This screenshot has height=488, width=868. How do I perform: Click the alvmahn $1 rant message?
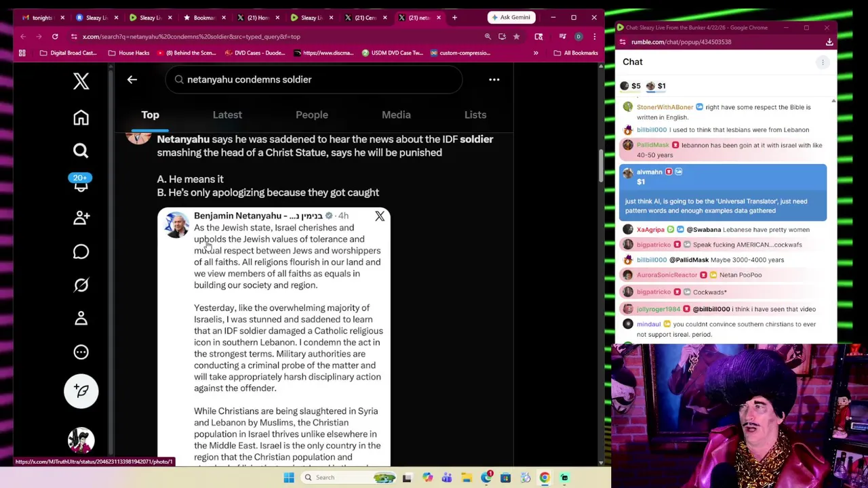(x=723, y=192)
